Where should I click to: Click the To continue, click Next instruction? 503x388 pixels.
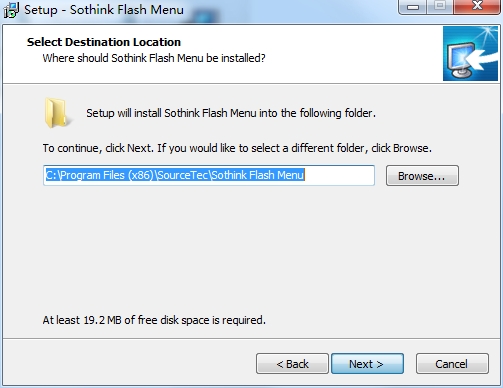[237, 148]
